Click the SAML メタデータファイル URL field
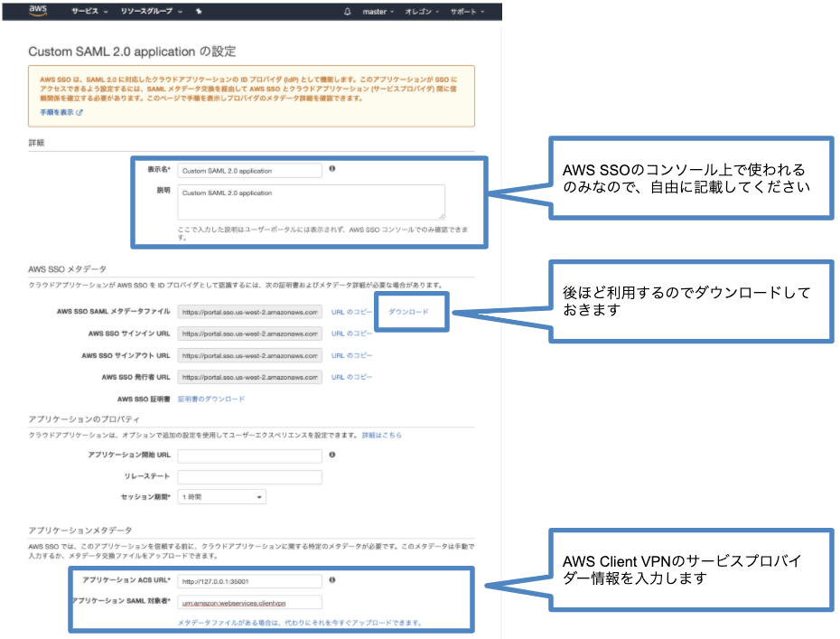Viewport: 840px width, 639px height. coord(249,312)
